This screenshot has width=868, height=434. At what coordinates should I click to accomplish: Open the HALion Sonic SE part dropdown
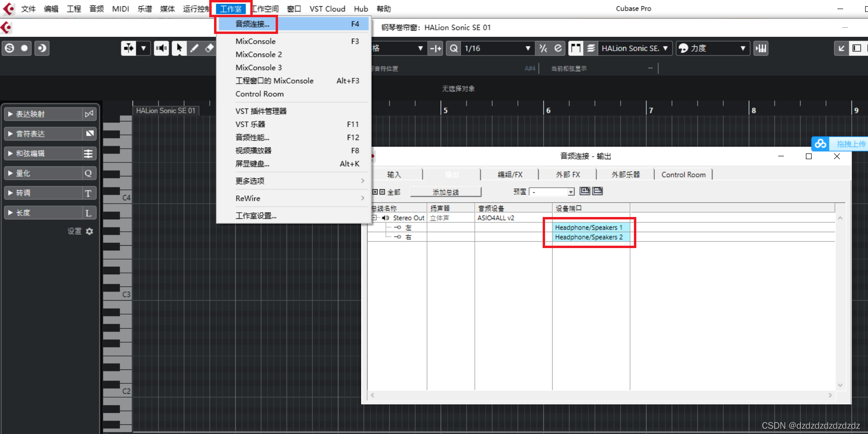point(635,48)
